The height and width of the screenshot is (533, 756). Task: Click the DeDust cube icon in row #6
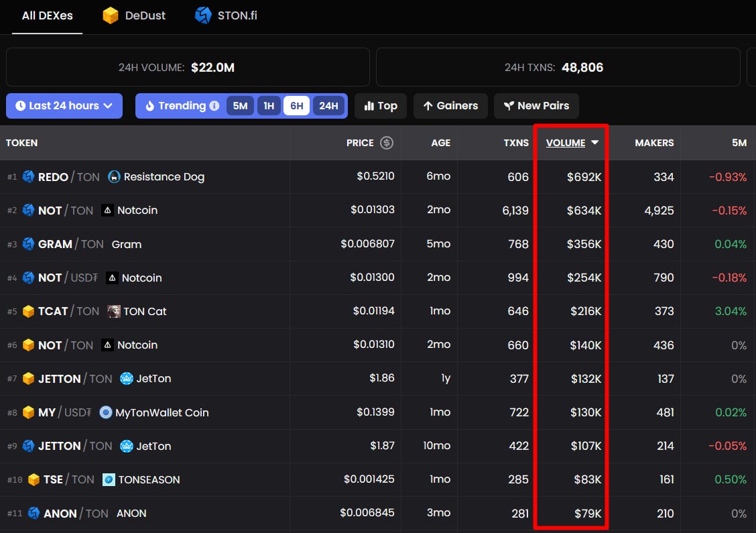point(28,345)
